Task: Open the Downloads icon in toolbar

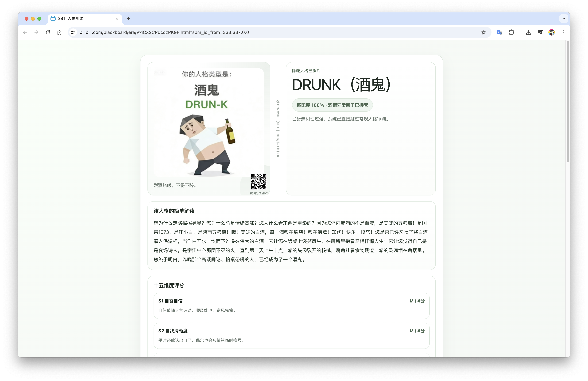Action: point(528,32)
